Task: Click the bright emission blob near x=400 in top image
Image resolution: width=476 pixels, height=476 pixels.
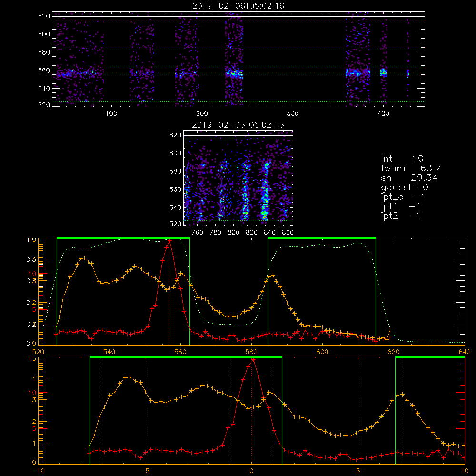Action: (x=384, y=72)
